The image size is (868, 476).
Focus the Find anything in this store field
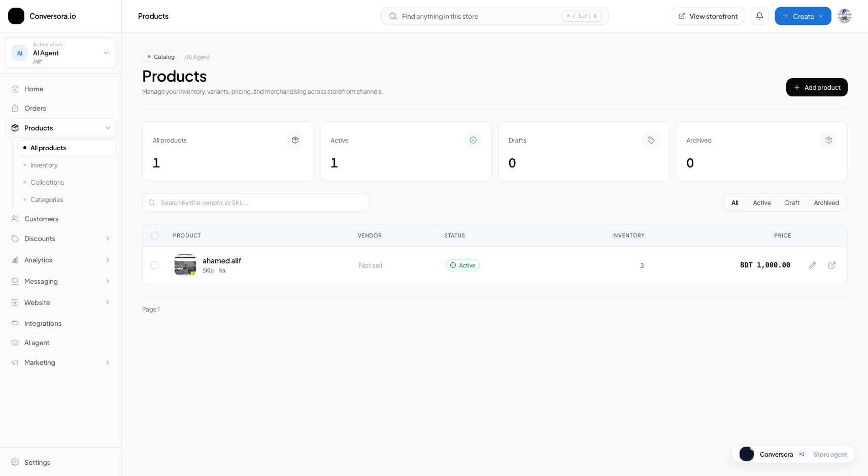click(x=495, y=16)
